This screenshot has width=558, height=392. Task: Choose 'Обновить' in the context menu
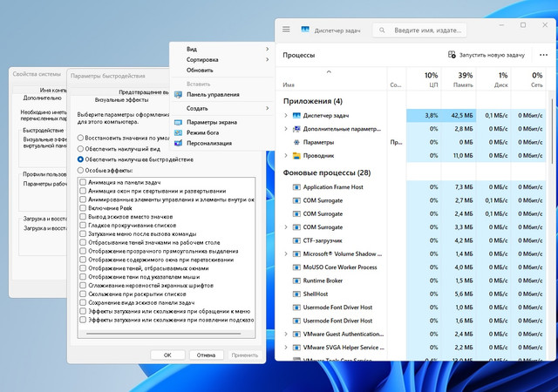[222, 70]
